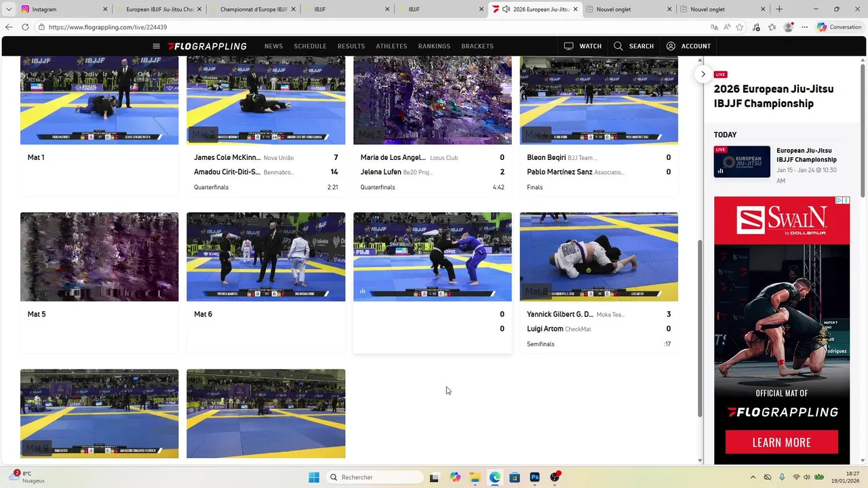Open File Explorer from the taskbar
This screenshot has height=488, width=868.
coord(475,477)
